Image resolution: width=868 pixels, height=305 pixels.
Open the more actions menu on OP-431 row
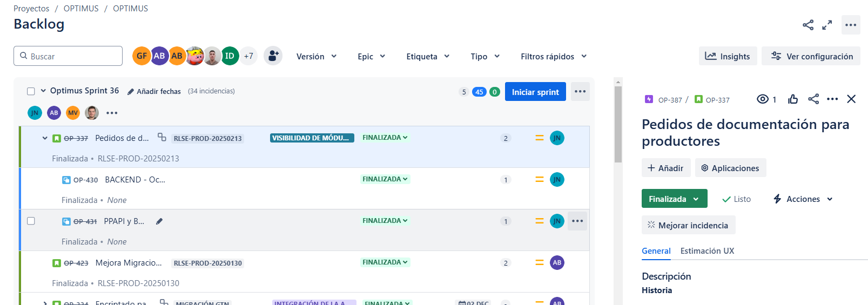(577, 221)
